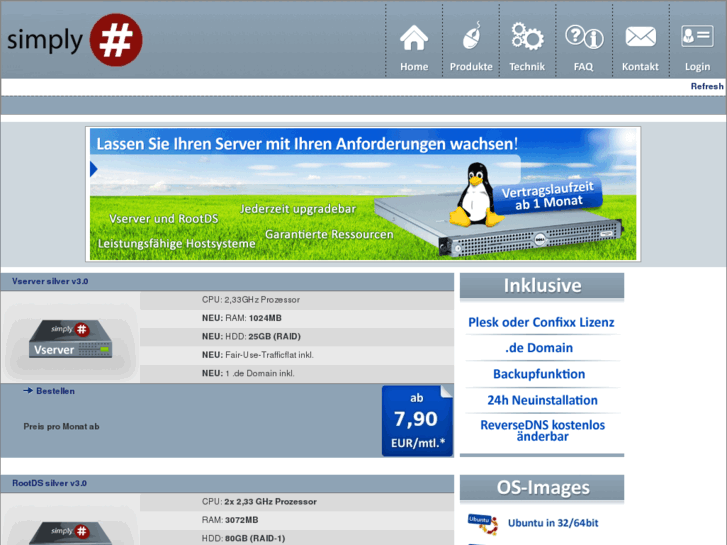Click the Produkte mouse icon
727x545 pixels.
471,36
